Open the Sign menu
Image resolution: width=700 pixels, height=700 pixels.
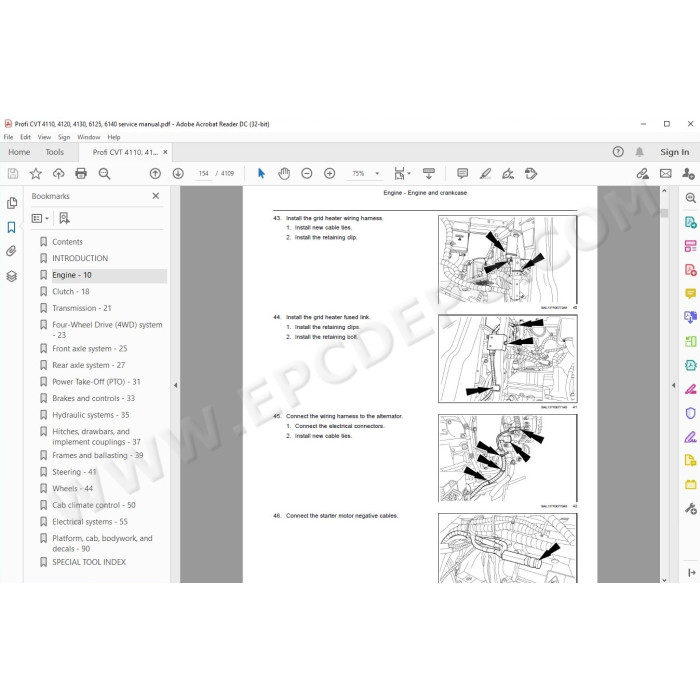point(64,137)
